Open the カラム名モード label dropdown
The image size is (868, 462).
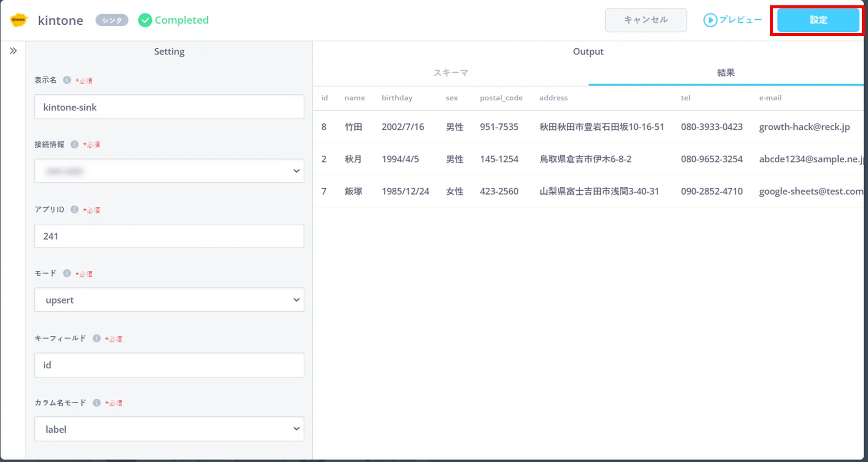(x=169, y=429)
